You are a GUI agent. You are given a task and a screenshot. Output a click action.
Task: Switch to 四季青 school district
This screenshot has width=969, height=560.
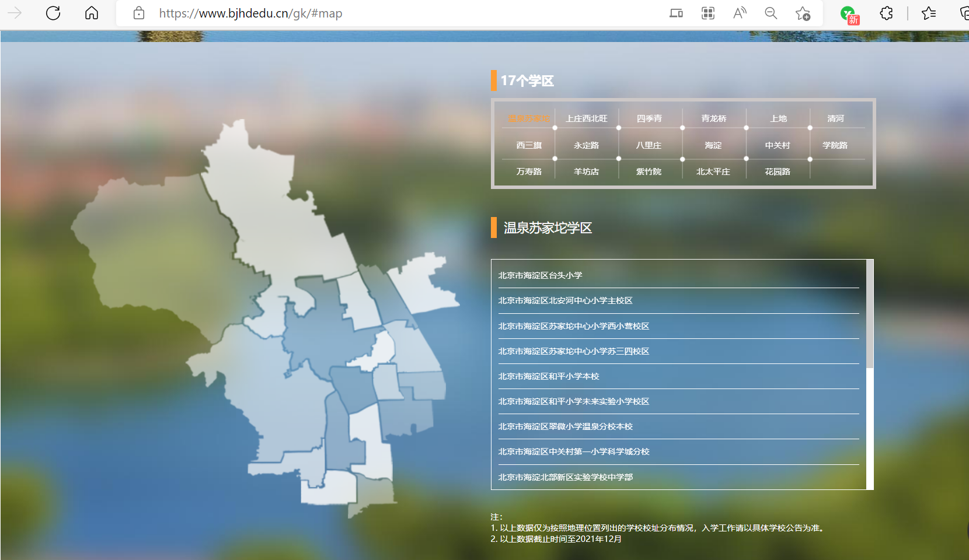649,118
